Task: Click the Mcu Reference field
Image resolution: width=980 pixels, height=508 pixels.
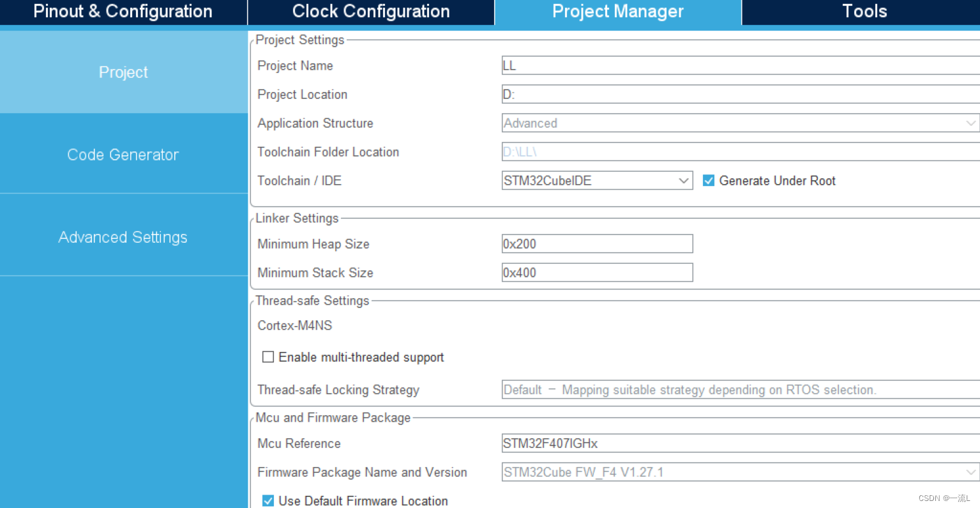Action: [741, 443]
